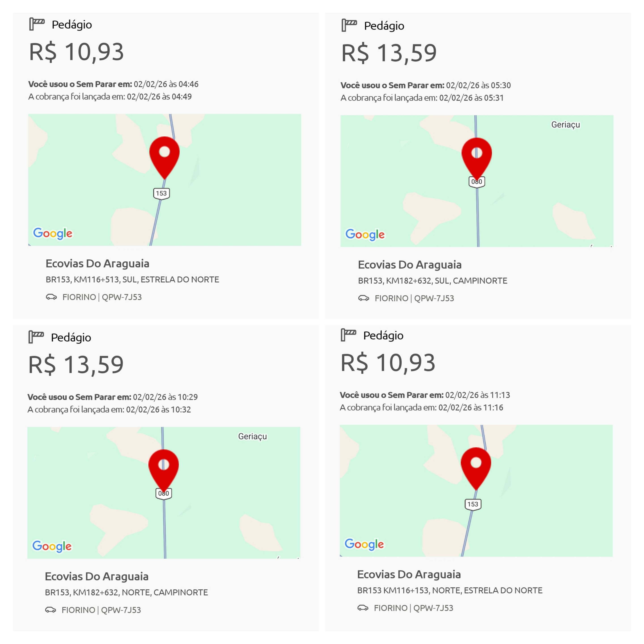
Task: Click the toll gate icon beside the R$ 10,93 charge at 11:13
Action: coord(348,335)
